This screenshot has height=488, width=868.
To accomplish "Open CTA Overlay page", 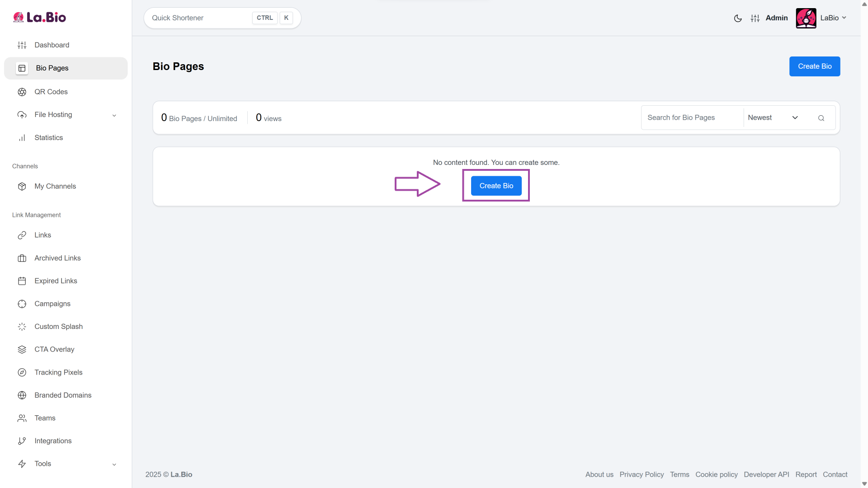I will tap(54, 349).
